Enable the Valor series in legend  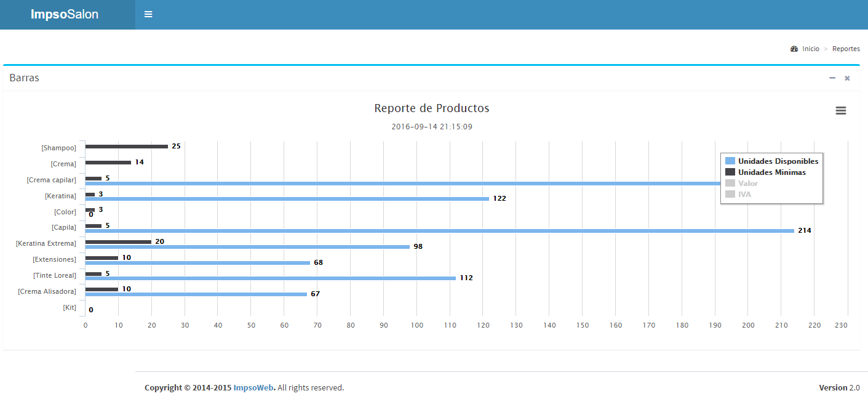[x=748, y=184]
